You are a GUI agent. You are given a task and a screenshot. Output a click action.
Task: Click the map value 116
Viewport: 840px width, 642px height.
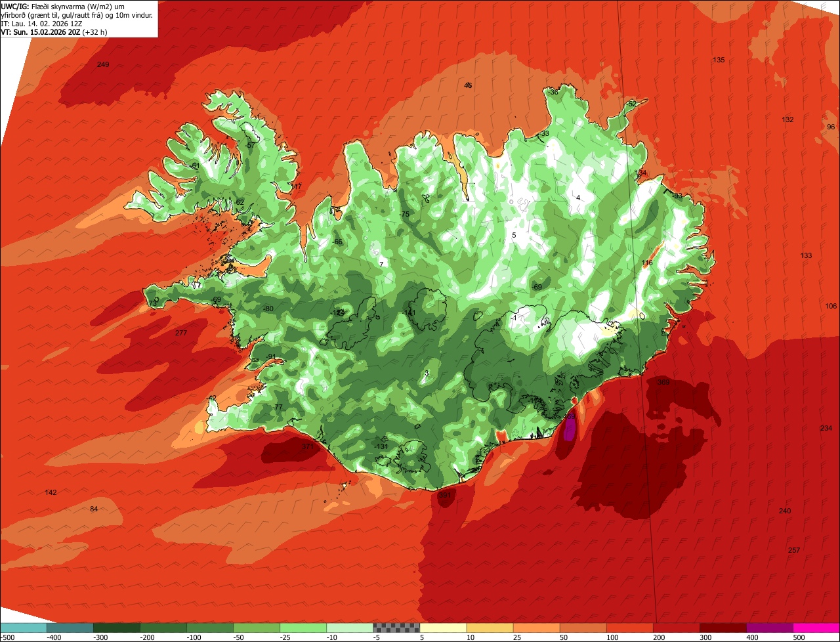pyautogui.click(x=647, y=263)
